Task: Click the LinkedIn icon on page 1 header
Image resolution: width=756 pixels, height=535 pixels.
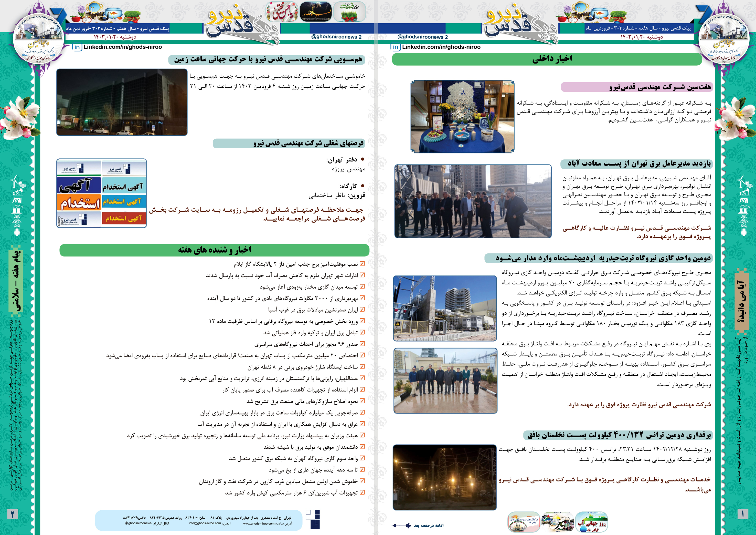Action: click(x=396, y=47)
